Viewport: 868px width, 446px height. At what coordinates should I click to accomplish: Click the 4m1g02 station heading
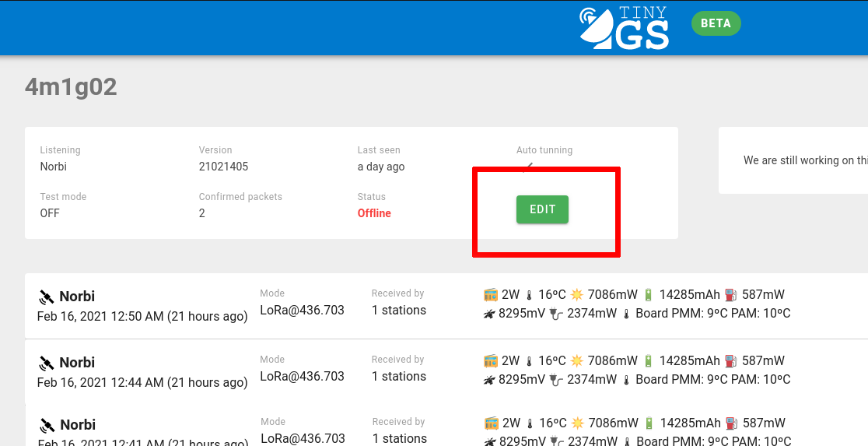click(x=71, y=86)
